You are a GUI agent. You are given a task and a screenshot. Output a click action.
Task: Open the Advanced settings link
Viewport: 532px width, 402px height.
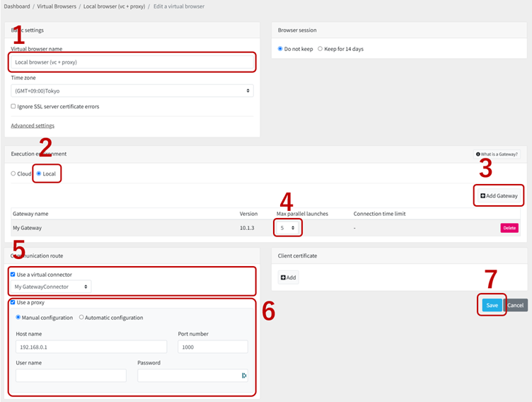click(x=33, y=126)
